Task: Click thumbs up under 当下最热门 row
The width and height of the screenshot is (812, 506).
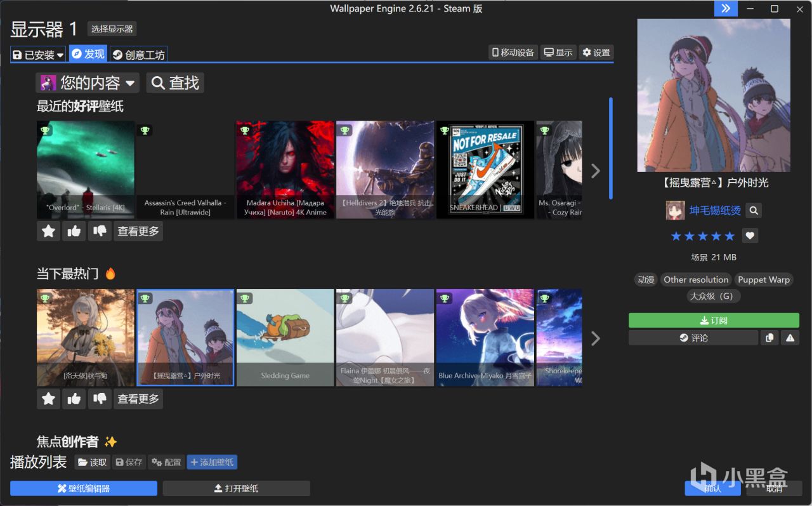Action: tap(74, 399)
